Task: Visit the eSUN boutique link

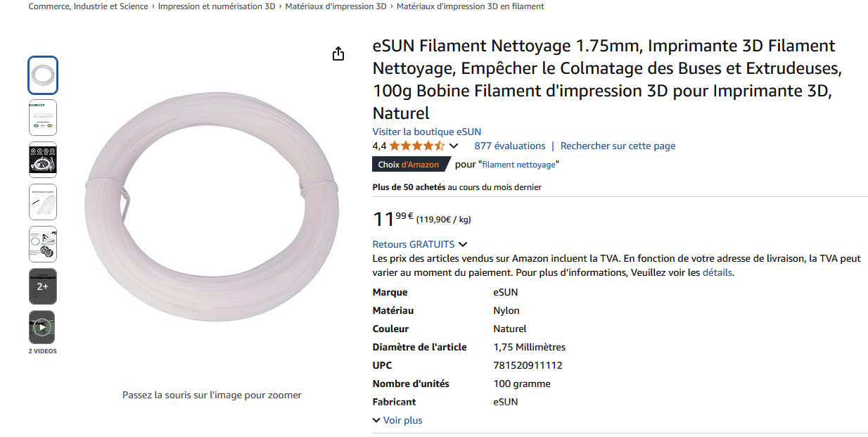Action: pyautogui.click(x=426, y=132)
